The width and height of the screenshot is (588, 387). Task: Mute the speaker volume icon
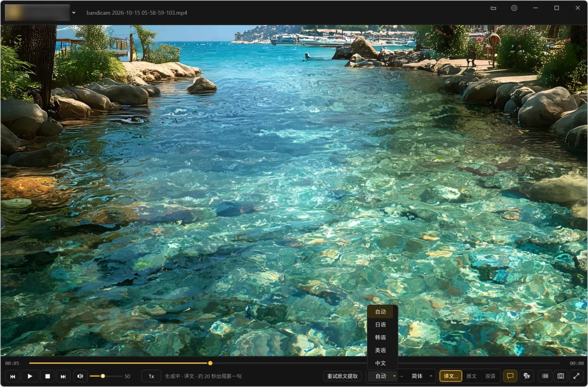(x=80, y=376)
